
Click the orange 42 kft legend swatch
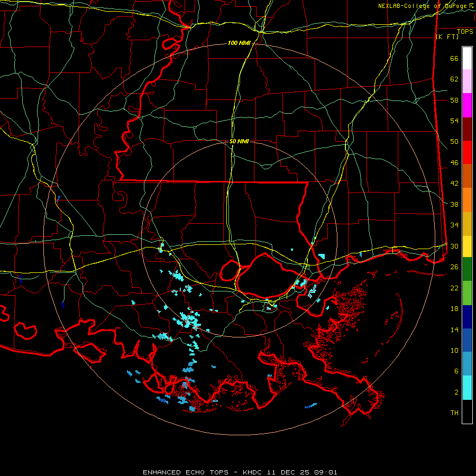[x=467, y=200]
